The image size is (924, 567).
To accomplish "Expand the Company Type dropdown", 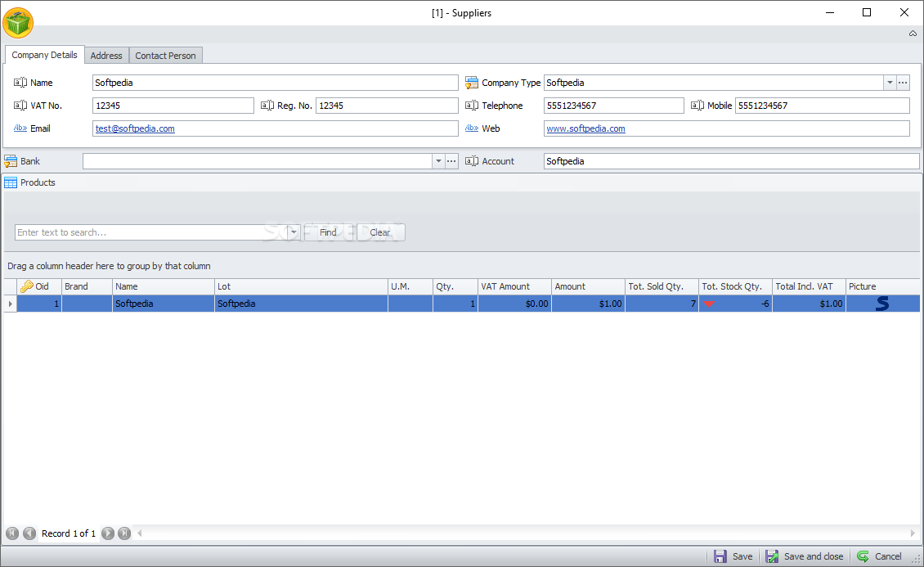I will pyautogui.click(x=889, y=83).
